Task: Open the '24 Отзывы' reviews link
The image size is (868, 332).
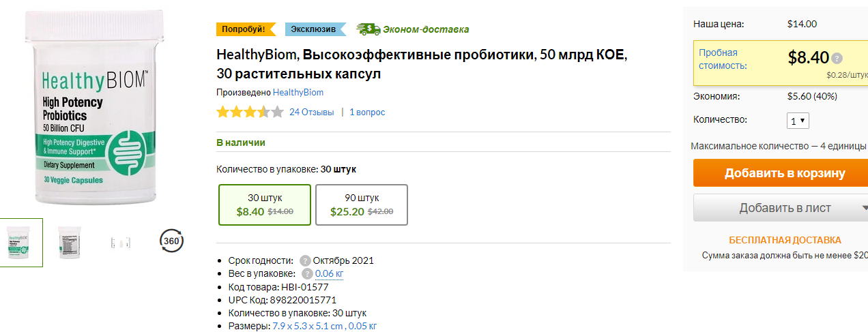Action: pyautogui.click(x=312, y=112)
